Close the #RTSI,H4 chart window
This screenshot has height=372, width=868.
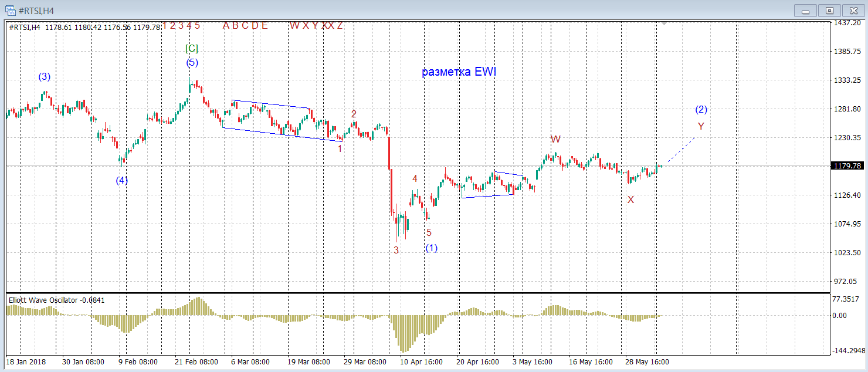tap(853, 10)
